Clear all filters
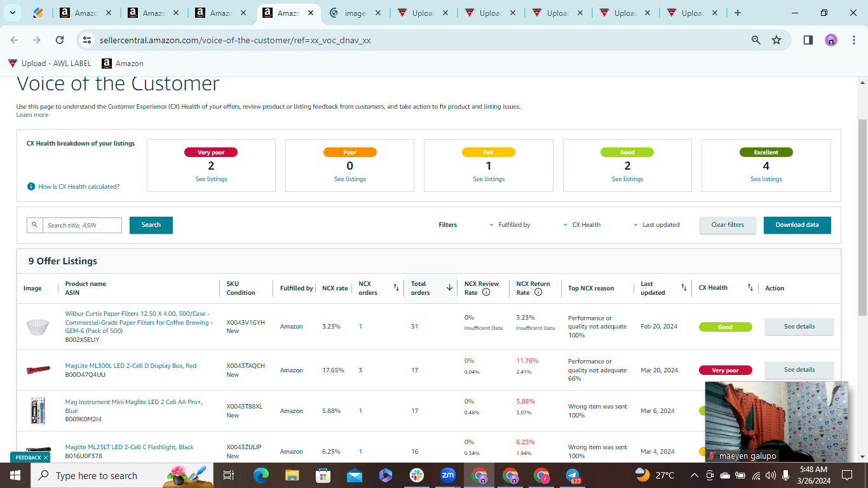 click(728, 225)
